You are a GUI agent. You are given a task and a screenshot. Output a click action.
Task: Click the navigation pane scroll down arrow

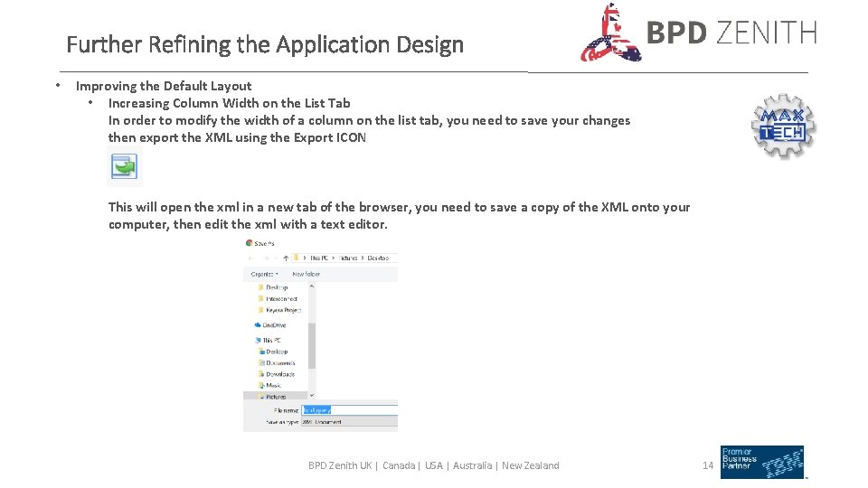point(312,395)
